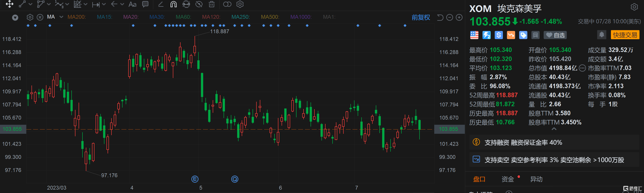Image resolution: width=644 pixels, height=193 pixels.
Task: Open drawing toolbar settings gear
Action: tap(240, 4)
